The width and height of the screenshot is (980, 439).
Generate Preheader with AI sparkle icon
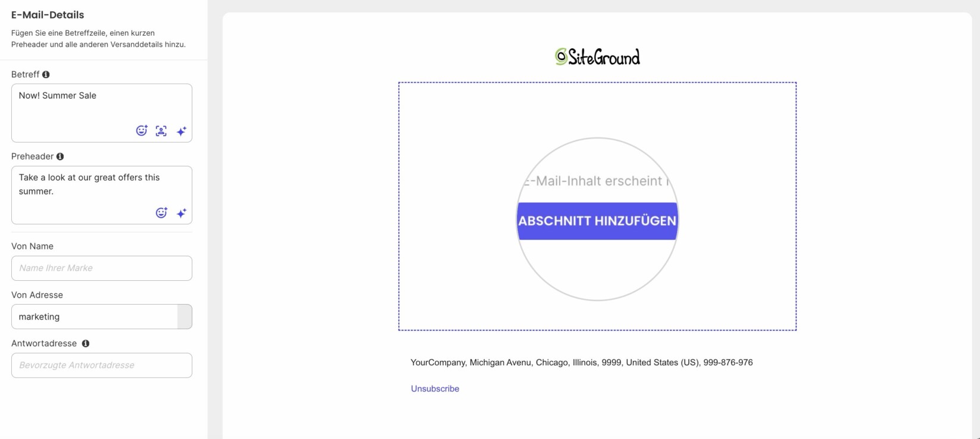(182, 213)
